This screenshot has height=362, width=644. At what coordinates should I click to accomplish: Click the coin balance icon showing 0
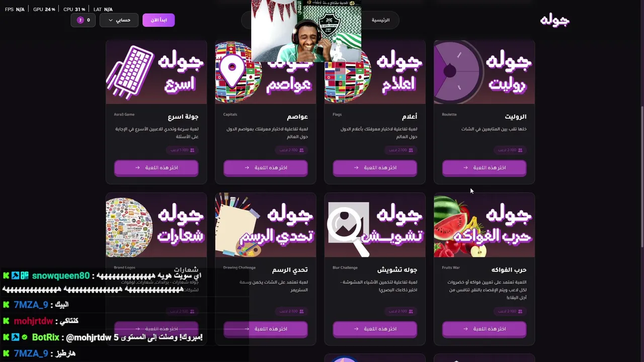click(x=83, y=20)
